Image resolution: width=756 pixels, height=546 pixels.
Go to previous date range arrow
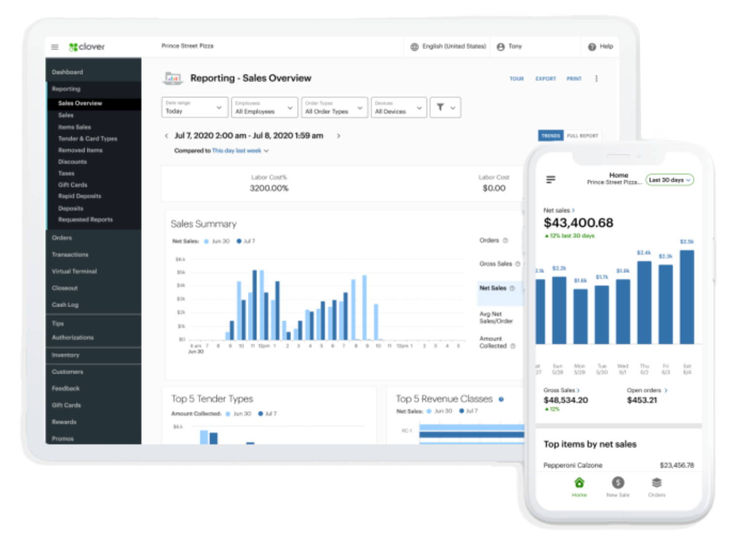click(166, 136)
